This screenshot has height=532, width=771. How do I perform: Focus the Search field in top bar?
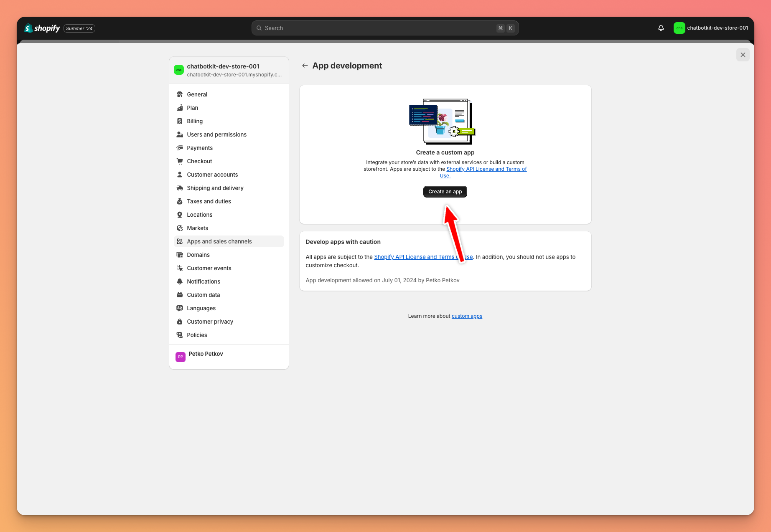[385, 28]
